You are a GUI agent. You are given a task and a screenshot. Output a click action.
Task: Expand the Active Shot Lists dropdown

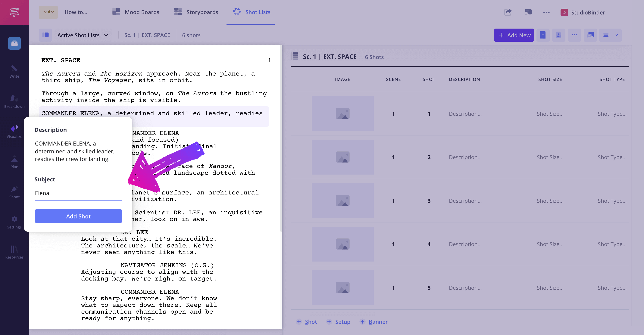tap(83, 35)
